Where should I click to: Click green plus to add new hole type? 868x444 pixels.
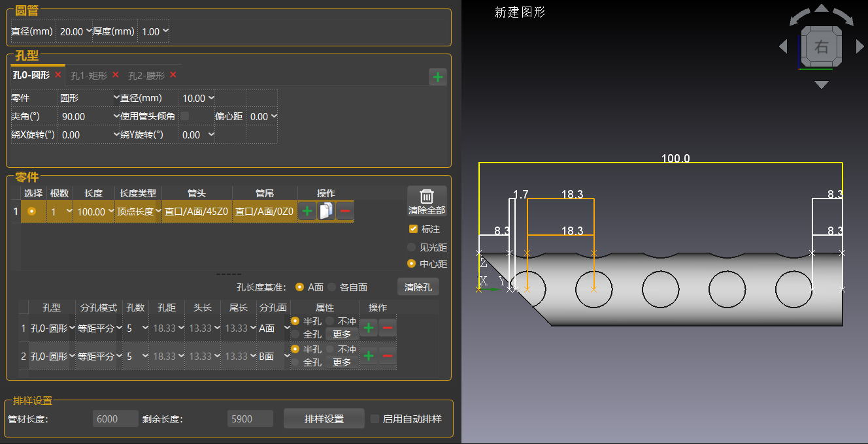438,78
